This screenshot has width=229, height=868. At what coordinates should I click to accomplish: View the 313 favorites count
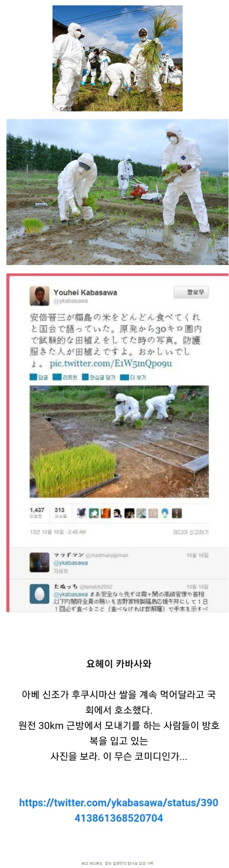pyautogui.click(x=59, y=512)
